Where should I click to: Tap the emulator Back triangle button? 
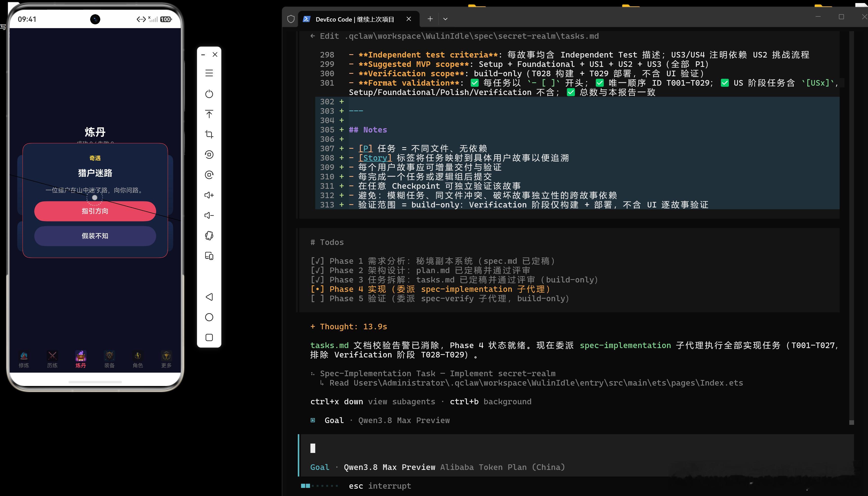(209, 297)
